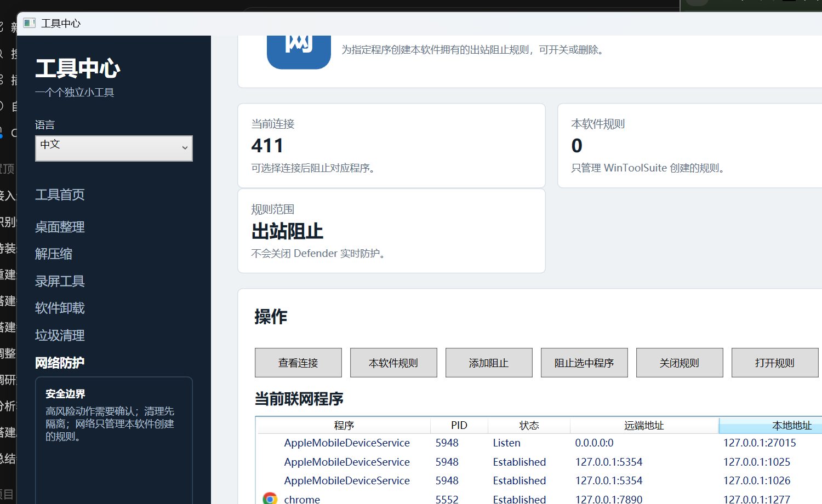The width and height of the screenshot is (822, 504).
Task: Open the 录屏工具 page
Action: [60, 281]
